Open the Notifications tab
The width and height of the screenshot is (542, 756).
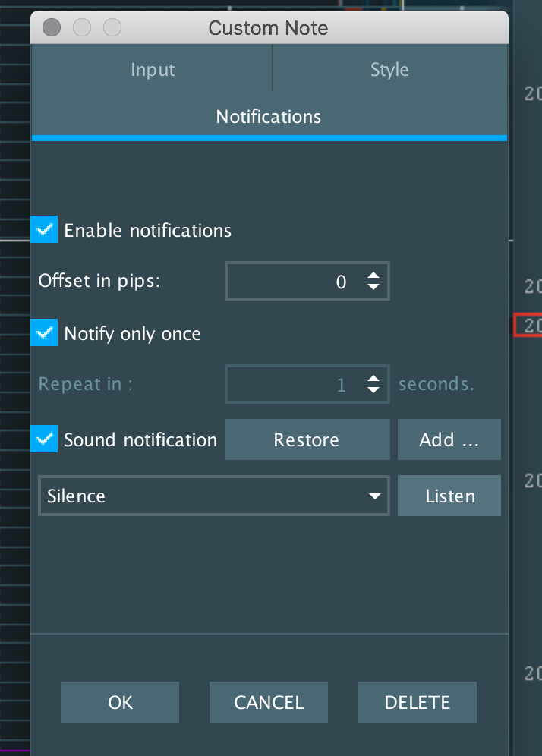point(268,116)
